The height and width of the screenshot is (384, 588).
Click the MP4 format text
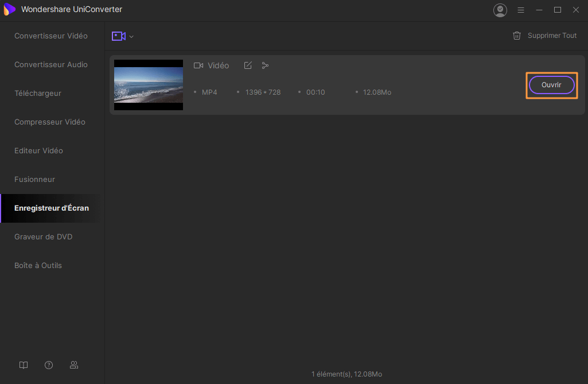(x=209, y=92)
